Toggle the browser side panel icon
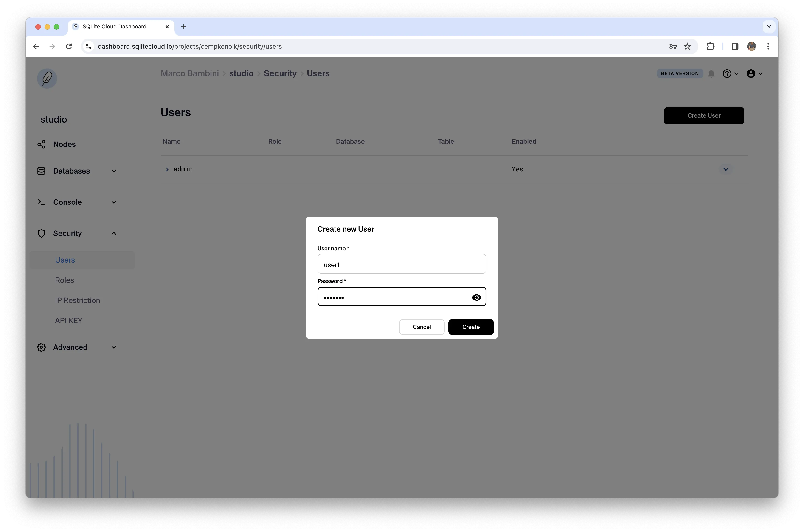The image size is (804, 532). click(x=735, y=46)
